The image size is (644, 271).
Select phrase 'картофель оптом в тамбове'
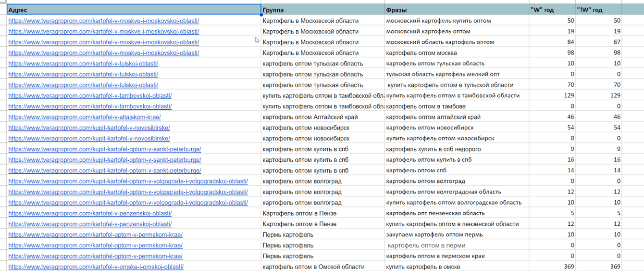click(x=426, y=106)
